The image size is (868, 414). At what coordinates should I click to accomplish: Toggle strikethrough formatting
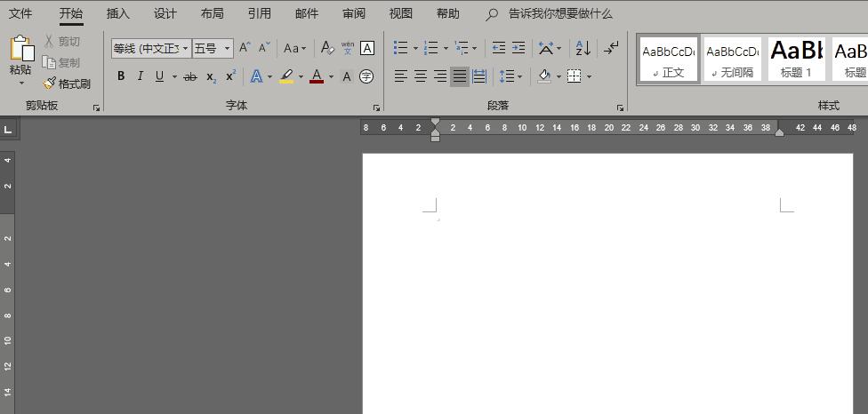click(189, 76)
